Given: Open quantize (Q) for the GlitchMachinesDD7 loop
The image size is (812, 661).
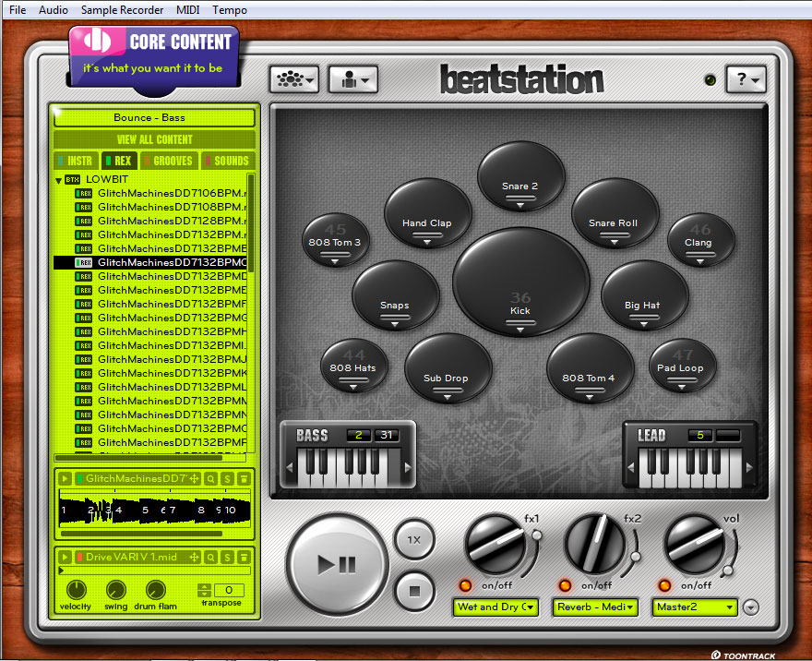Looking at the screenshot, I should [210, 478].
